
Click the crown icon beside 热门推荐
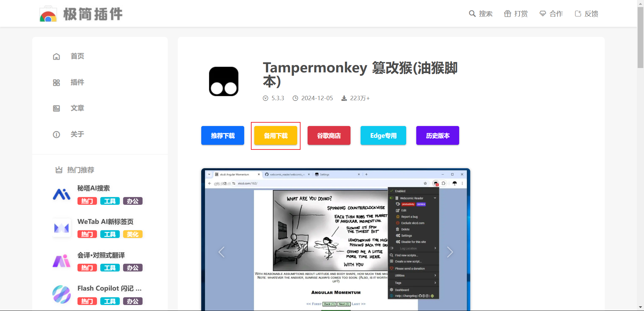[x=59, y=170]
